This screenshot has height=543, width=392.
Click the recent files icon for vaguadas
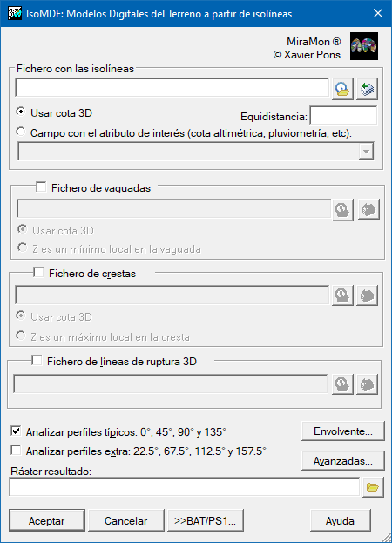(x=342, y=209)
